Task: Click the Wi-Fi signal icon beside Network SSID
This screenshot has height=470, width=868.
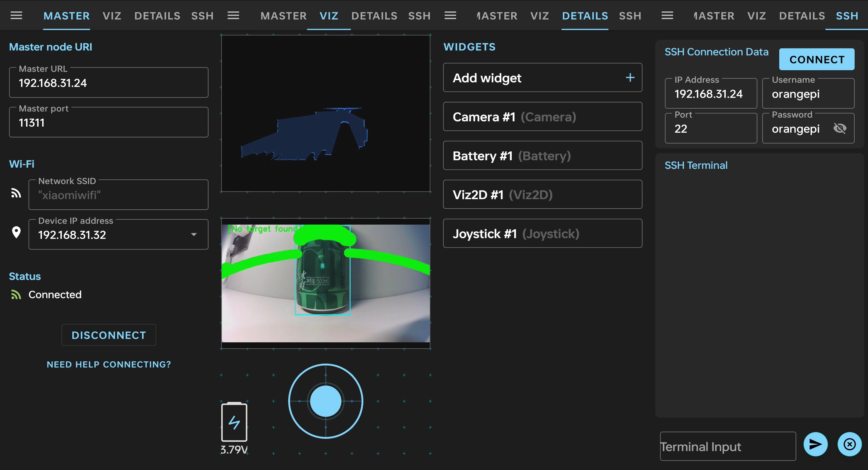Action: pos(16,193)
